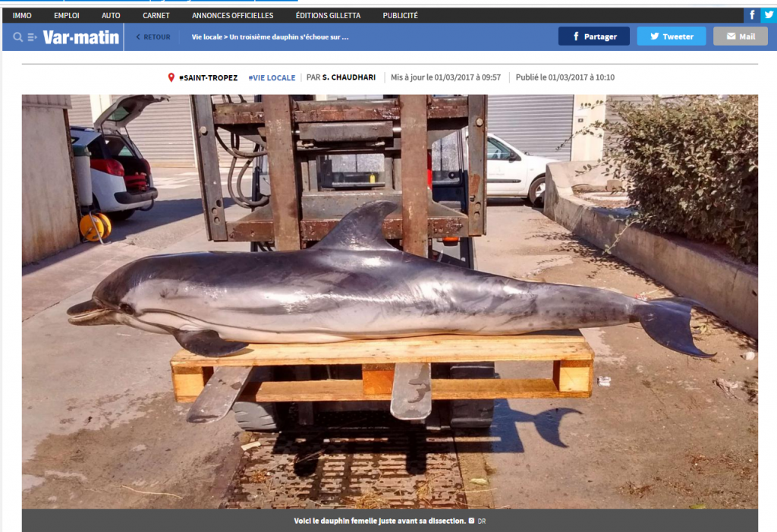Open the Immo menu item
777x532 pixels.
[22, 15]
